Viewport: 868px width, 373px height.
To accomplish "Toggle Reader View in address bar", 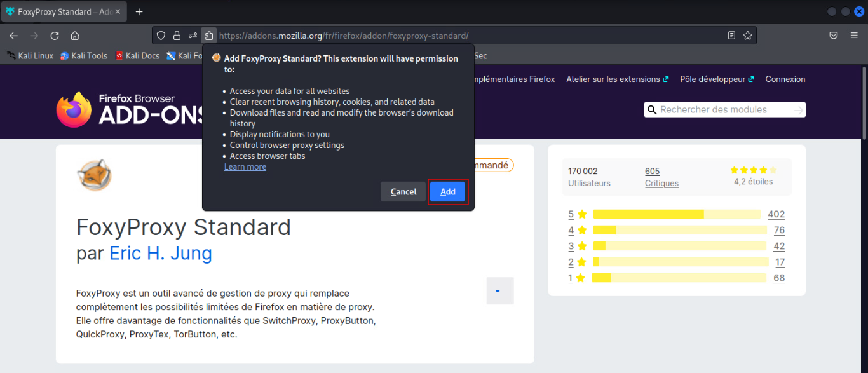I will (732, 36).
